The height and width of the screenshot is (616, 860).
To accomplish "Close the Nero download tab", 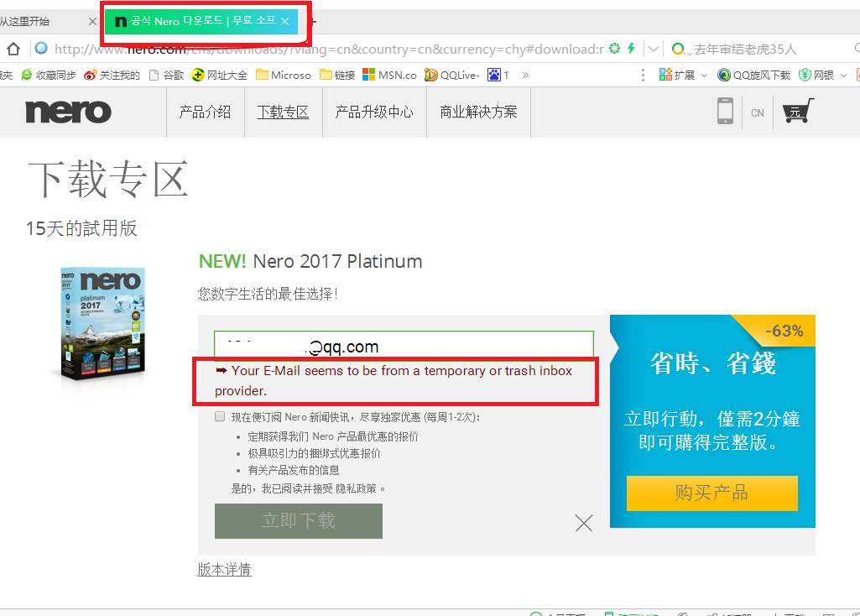I will [x=284, y=21].
